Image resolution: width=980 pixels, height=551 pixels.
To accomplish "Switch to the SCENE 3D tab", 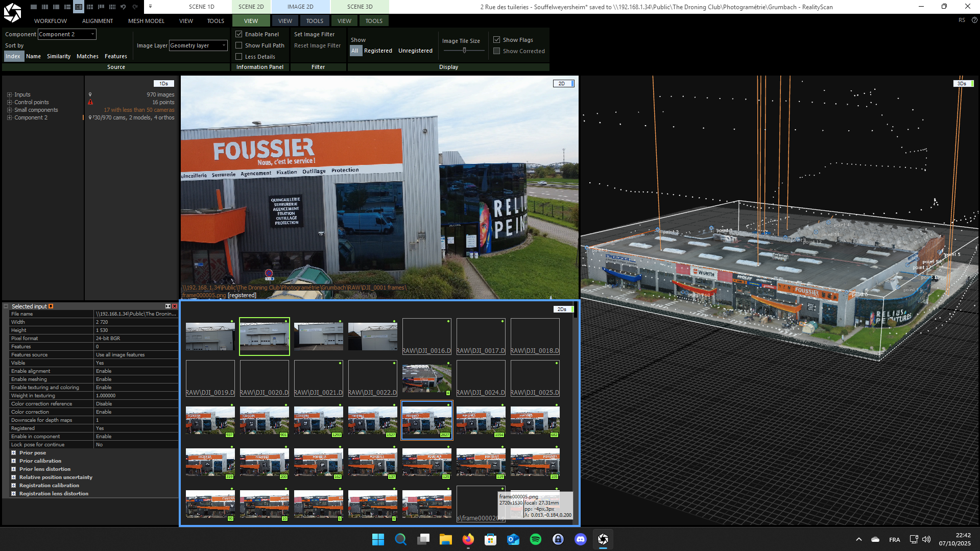I will (x=360, y=7).
